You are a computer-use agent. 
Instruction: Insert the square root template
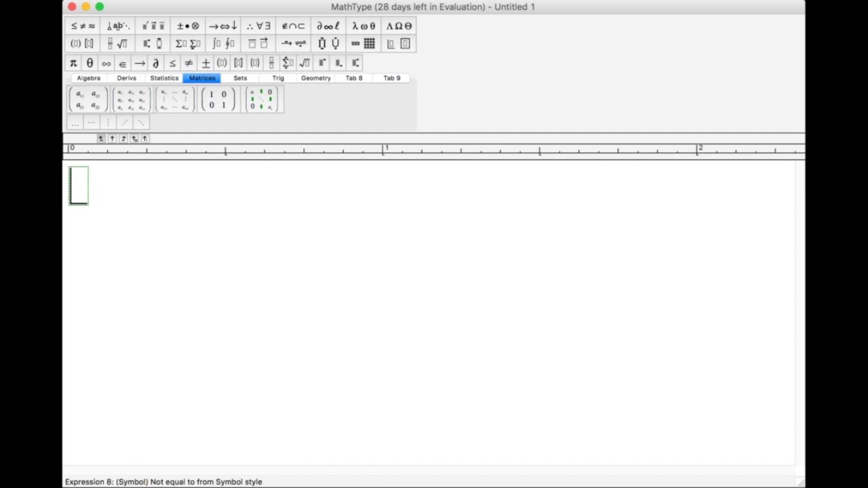pos(304,63)
